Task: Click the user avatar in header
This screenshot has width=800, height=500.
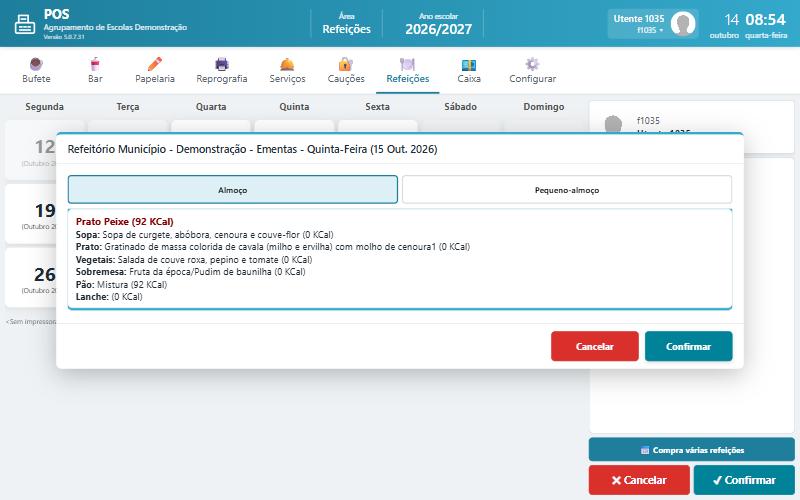Action: tap(683, 23)
